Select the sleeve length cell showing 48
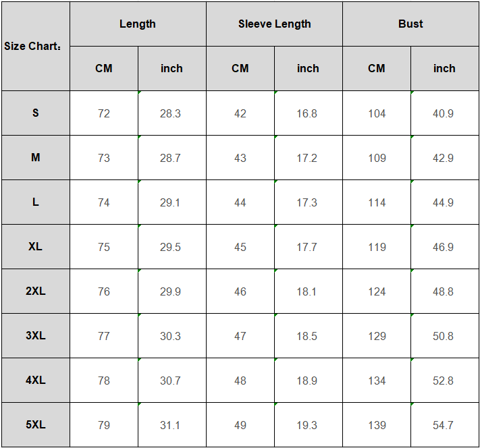The image size is (480, 448). 240,381
